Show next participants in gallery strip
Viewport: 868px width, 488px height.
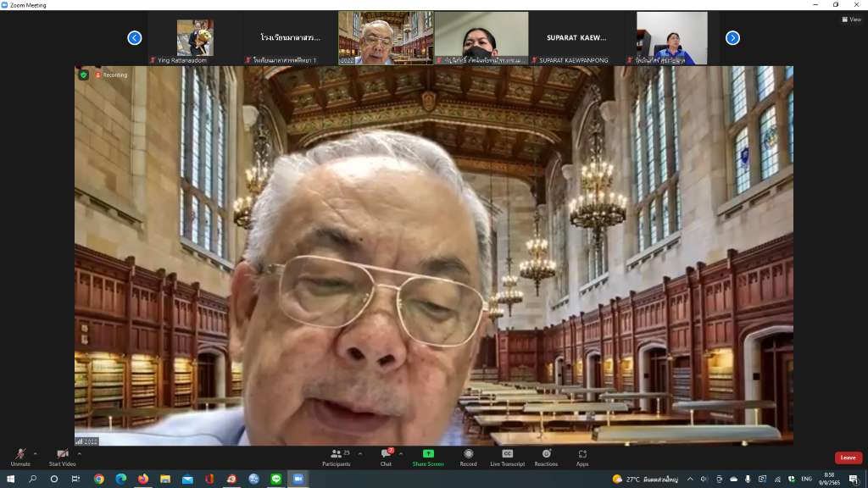point(732,37)
